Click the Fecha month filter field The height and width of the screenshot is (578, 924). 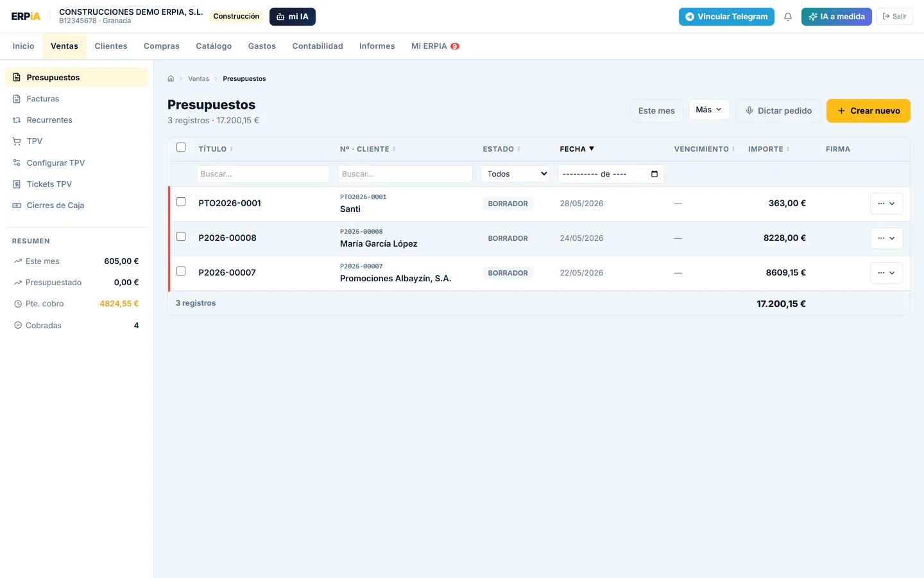611,174
